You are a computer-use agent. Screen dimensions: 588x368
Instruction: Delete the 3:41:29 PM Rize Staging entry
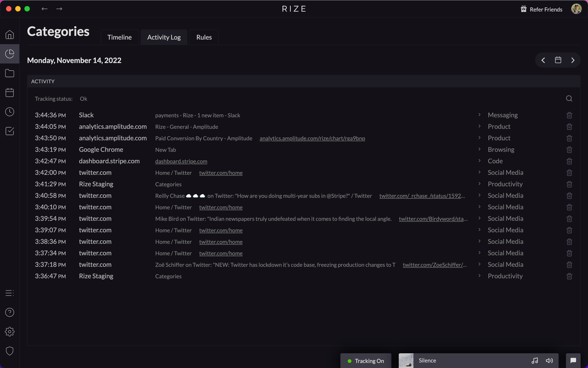pyautogui.click(x=569, y=184)
